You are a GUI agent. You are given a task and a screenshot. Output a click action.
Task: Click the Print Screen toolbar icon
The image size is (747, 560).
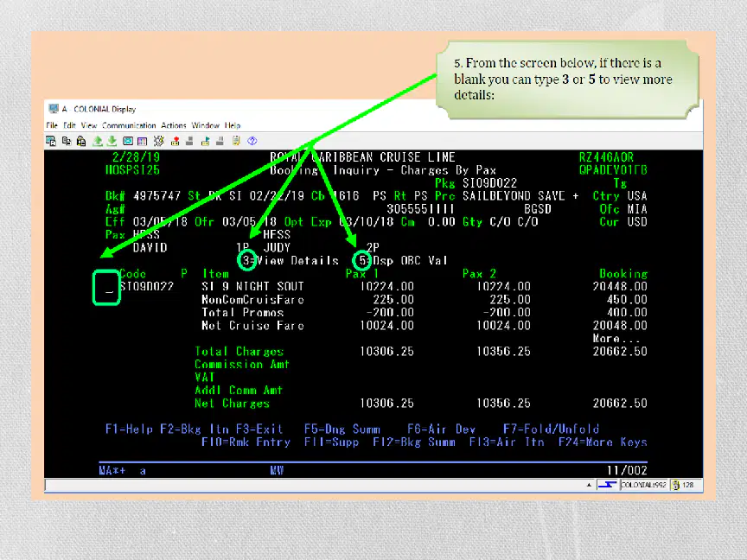click(50, 141)
